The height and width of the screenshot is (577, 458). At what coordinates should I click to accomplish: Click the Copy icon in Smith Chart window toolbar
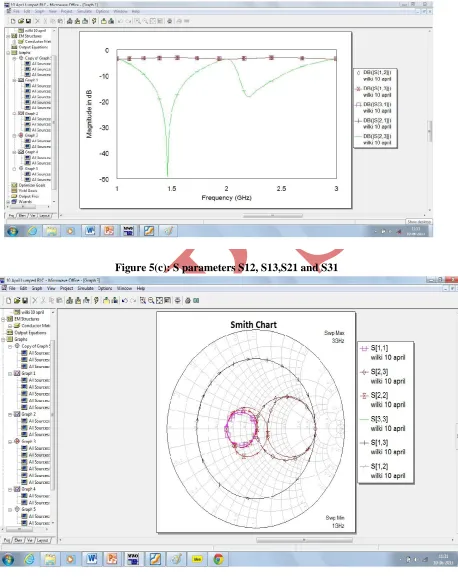pyautogui.click(x=51, y=301)
